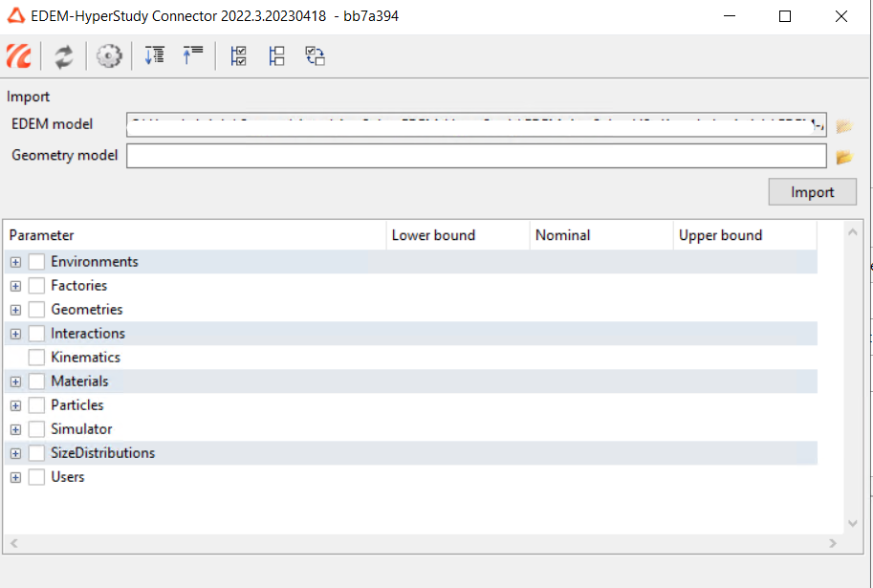Tick the Environments checkbox

36,262
